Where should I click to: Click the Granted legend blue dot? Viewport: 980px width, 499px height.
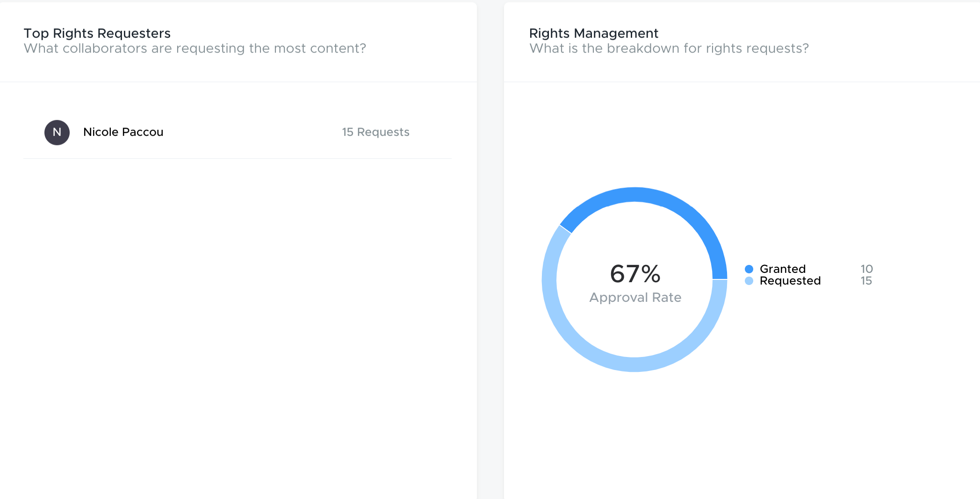point(749,269)
